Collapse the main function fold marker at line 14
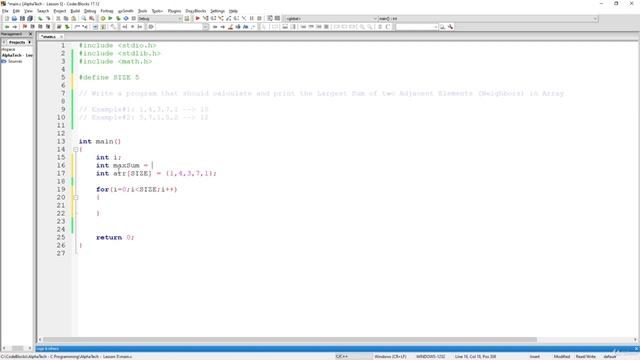The width and height of the screenshot is (640, 360). pyautogui.click(x=76, y=149)
